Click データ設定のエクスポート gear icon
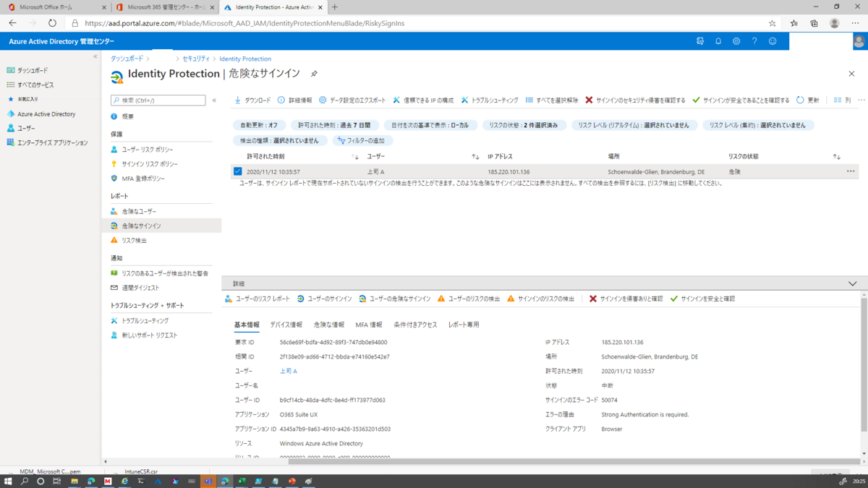The image size is (868, 488). pos(323,100)
